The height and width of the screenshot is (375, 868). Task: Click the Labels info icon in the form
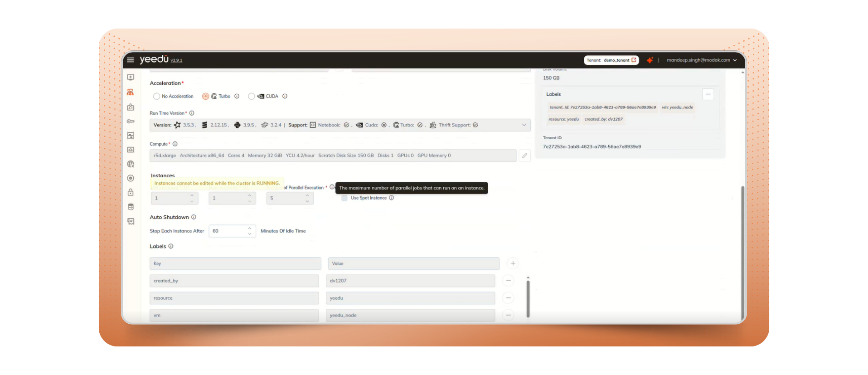171,246
